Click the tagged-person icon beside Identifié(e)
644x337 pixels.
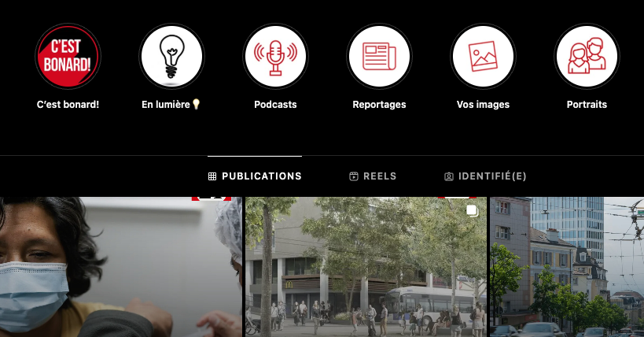click(x=449, y=176)
